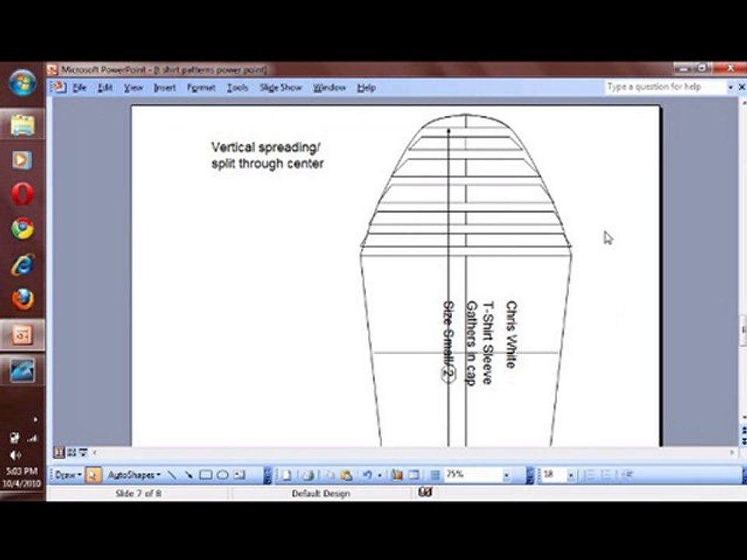Switch to Normal view button
This screenshot has width=747, height=560.
(x=59, y=453)
